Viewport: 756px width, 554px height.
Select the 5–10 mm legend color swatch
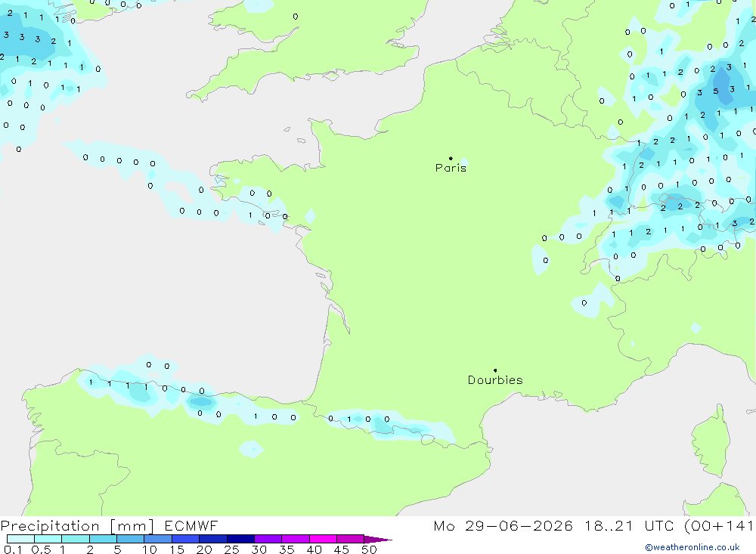point(131,539)
